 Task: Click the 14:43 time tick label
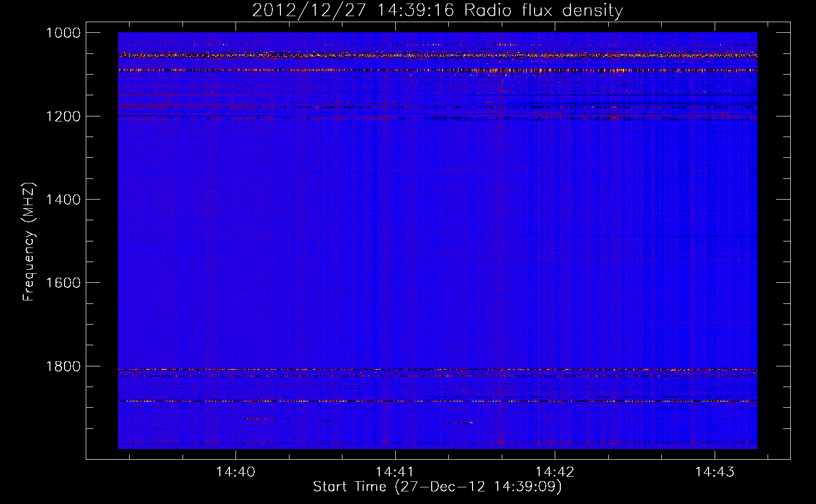tap(715, 472)
